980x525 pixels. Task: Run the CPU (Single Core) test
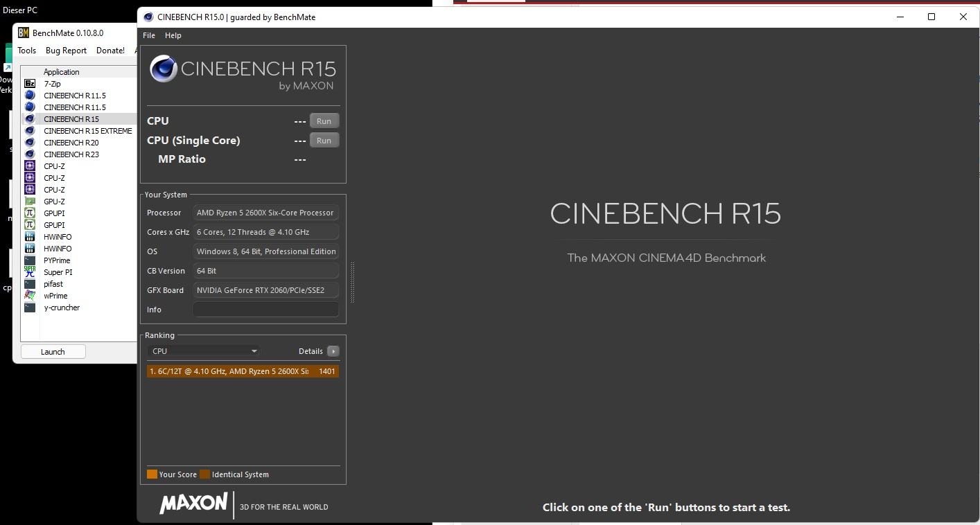pyautogui.click(x=324, y=141)
